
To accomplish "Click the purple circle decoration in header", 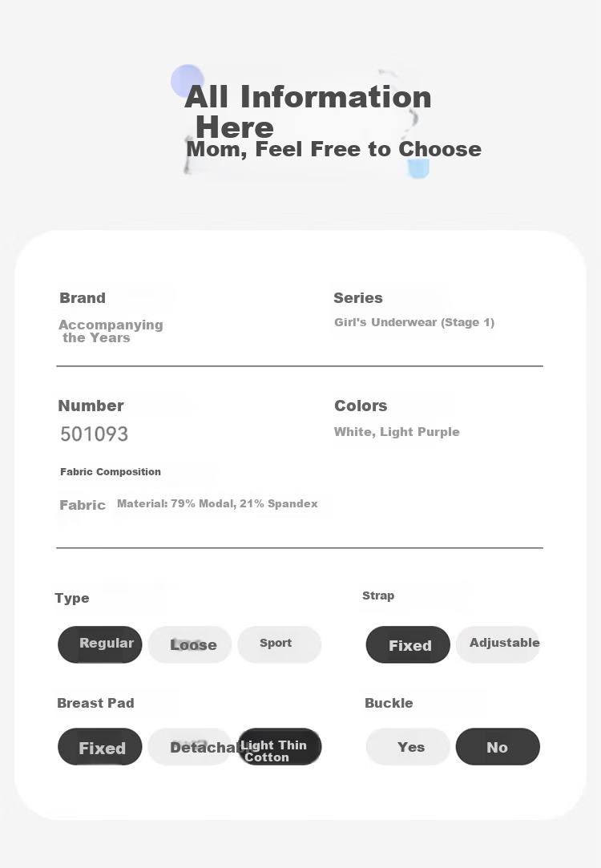I will 187,81.
